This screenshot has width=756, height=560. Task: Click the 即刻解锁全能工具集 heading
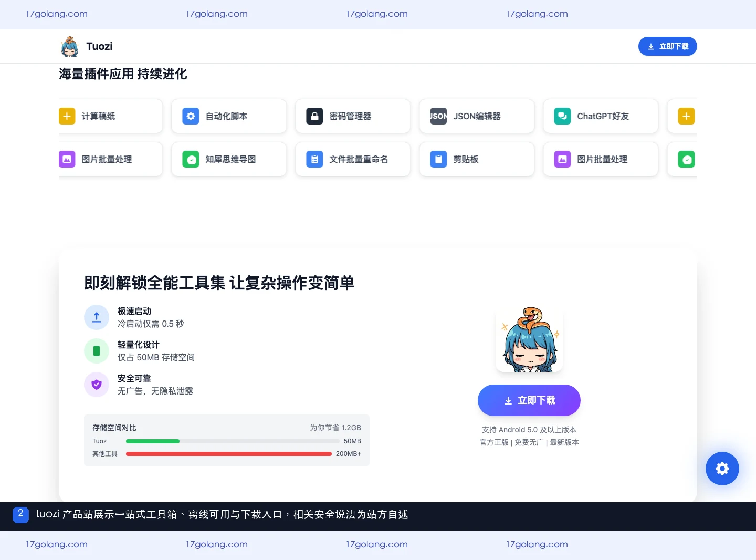coord(219,283)
